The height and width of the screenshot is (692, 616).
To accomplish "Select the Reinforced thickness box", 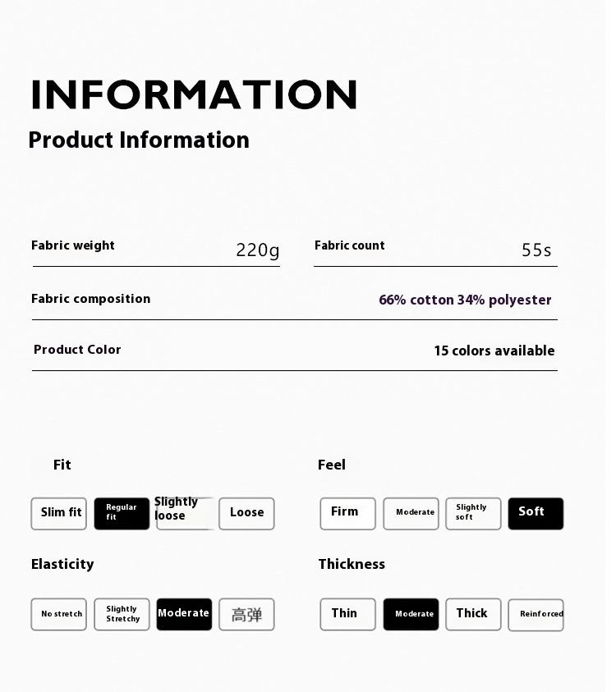I will point(536,615).
